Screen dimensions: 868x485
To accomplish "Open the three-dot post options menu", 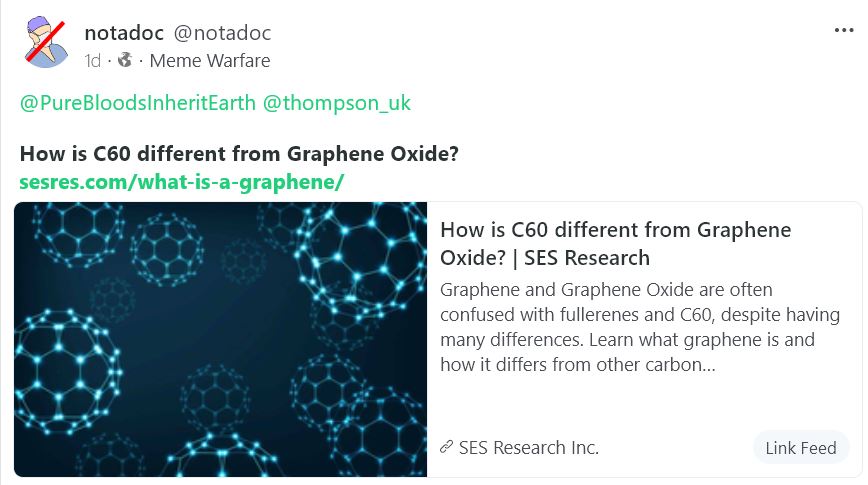I will click(844, 30).
